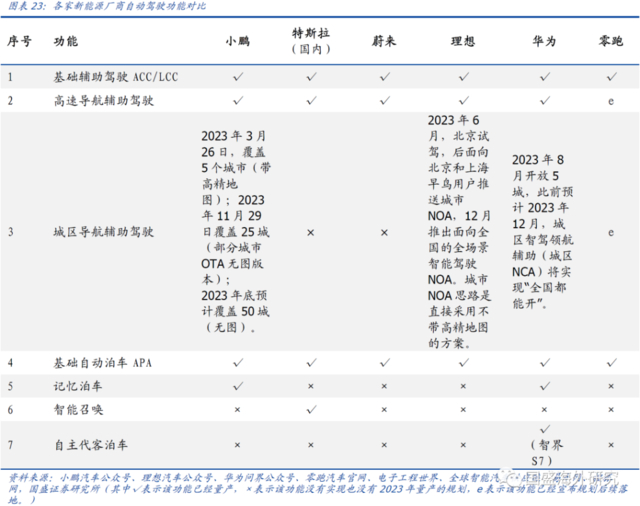
Task: Select row label 基础辅助驾驶 ACC/LCC
Action: 116,77
